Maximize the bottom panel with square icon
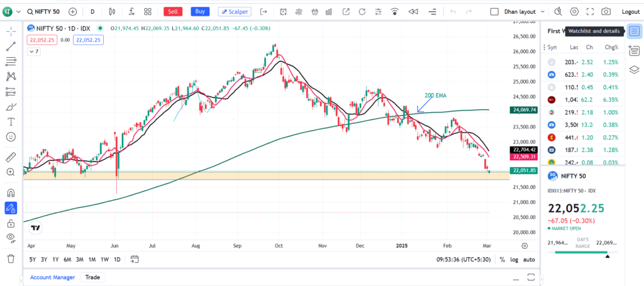 531,277
